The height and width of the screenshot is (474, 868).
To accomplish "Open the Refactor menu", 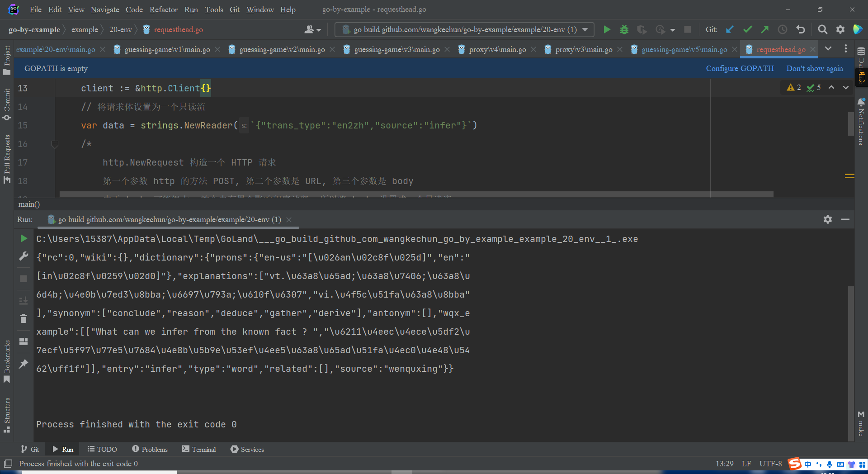I will tap(163, 9).
